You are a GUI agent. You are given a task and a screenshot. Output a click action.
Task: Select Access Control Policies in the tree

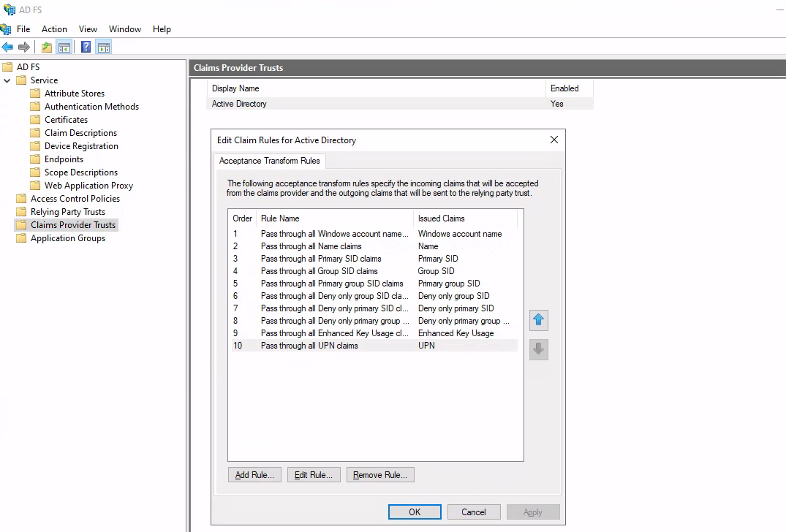pyautogui.click(x=75, y=199)
